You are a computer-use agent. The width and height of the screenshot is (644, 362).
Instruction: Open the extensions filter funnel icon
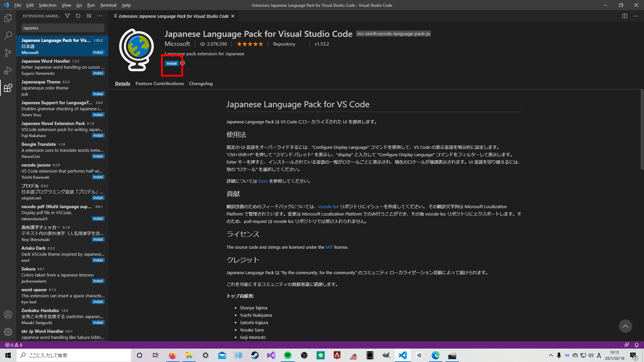pyautogui.click(x=67, y=16)
